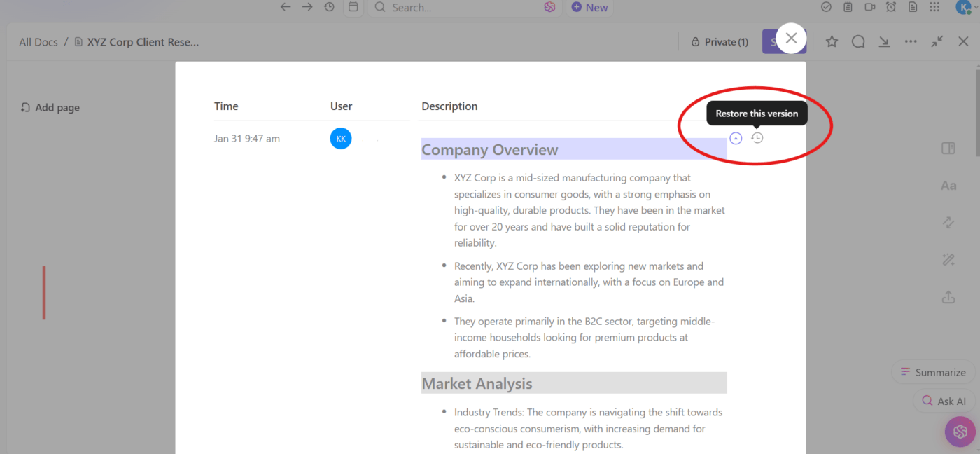Record a clip with the video camera icon
980x454 pixels.
click(x=870, y=7)
